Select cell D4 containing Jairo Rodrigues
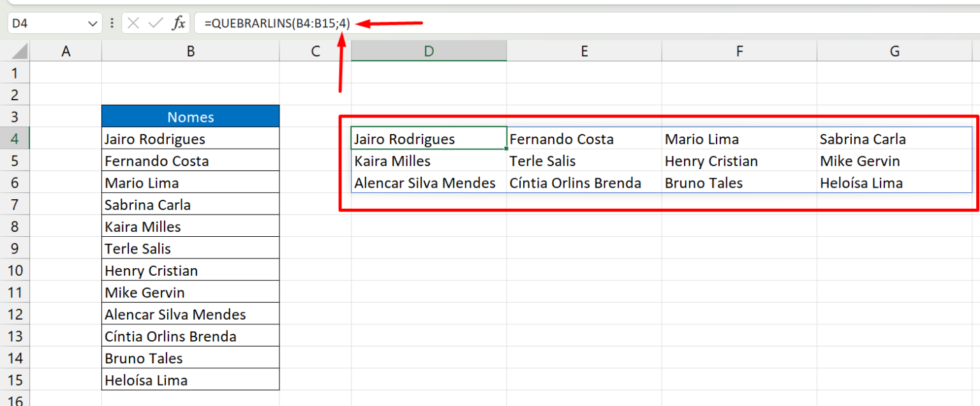The height and width of the screenshot is (406, 980). point(428,138)
